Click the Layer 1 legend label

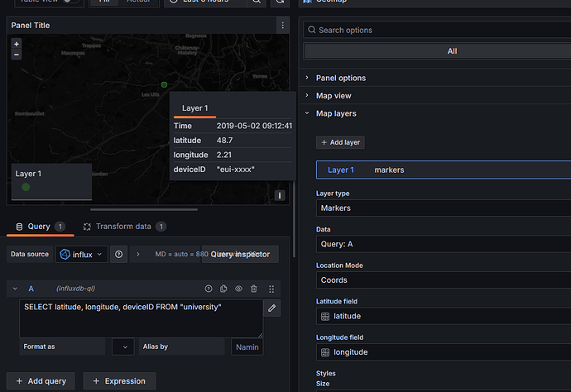point(28,174)
